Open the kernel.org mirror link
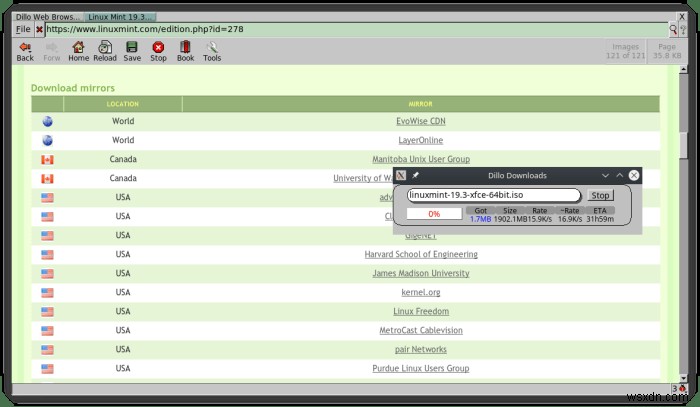 tap(421, 293)
